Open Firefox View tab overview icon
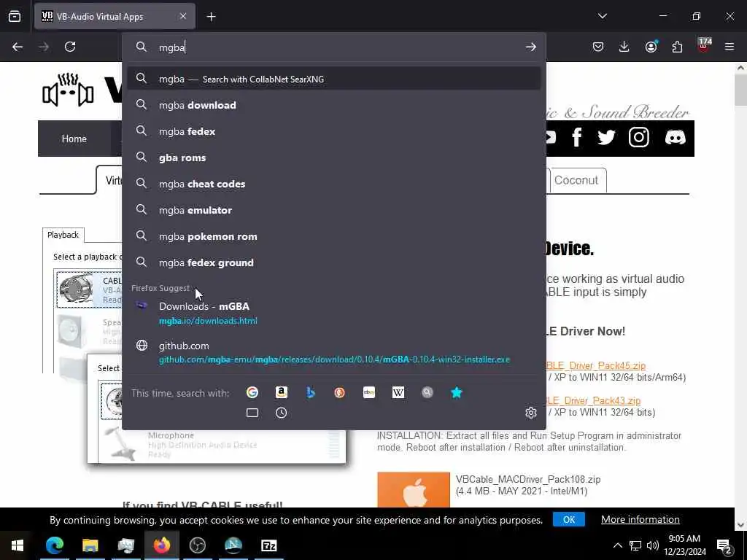The height and width of the screenshot is (560, 747). coord(15,17)
